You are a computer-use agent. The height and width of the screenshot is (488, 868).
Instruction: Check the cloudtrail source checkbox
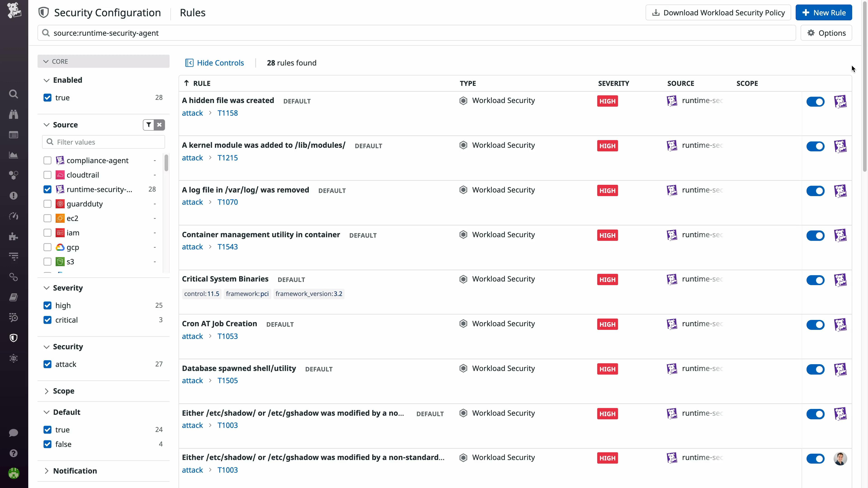[x=47, y=175]
